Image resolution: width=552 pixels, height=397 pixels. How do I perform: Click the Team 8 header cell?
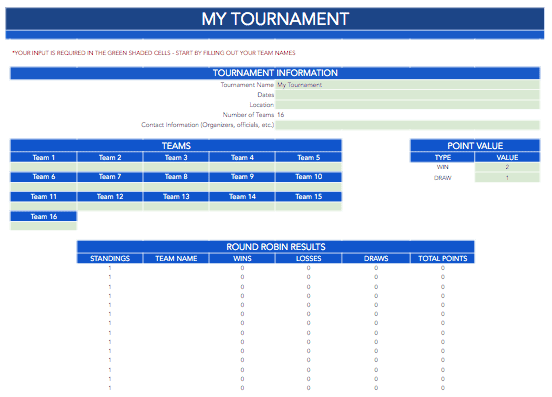point(176,177)
